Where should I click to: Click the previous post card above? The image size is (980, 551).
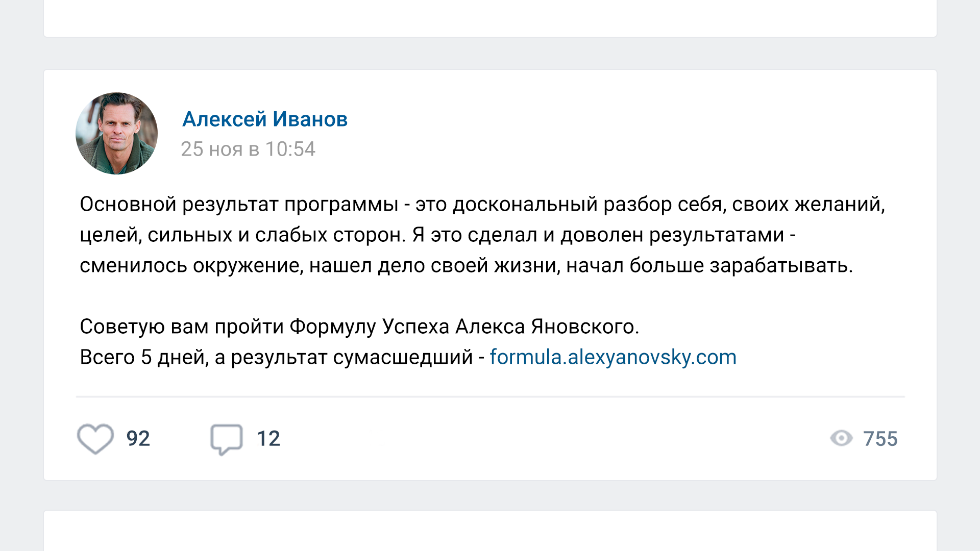[x=490, y=18]
